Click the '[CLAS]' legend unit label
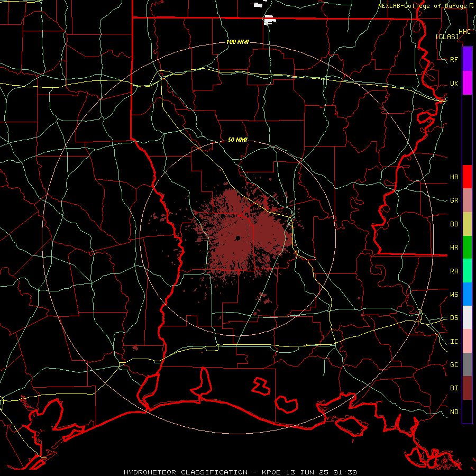This screenshot has width=476, height=476. click(x=447, y=36)
